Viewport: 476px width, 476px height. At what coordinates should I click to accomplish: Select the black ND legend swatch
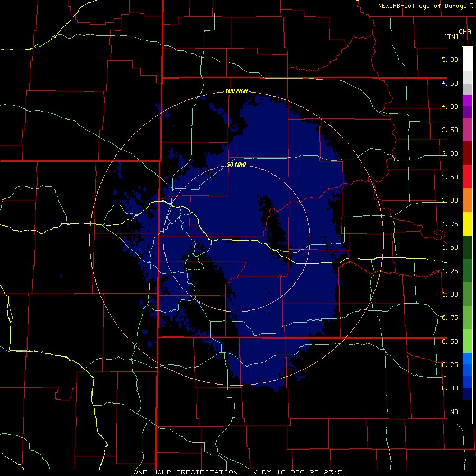click(x=467, y=411)
